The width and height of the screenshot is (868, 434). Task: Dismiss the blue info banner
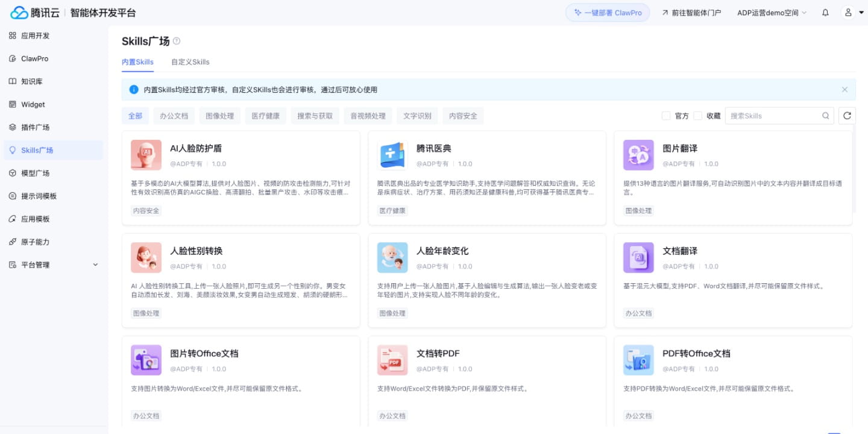tap(844, 90)
